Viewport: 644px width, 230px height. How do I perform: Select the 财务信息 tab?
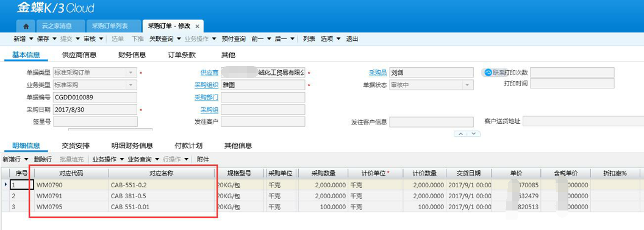[x=132, y=55]
